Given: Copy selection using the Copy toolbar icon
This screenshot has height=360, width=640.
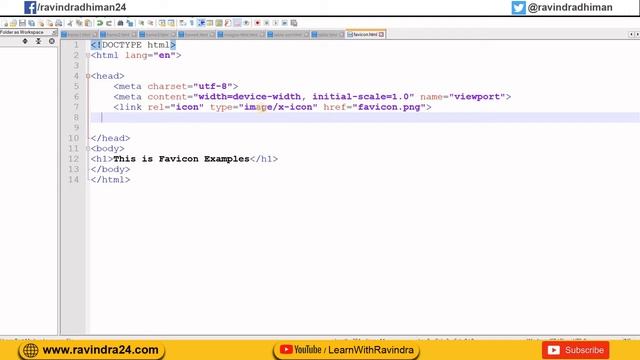Looking at the screenshot, I should click(x=79, y=23).
